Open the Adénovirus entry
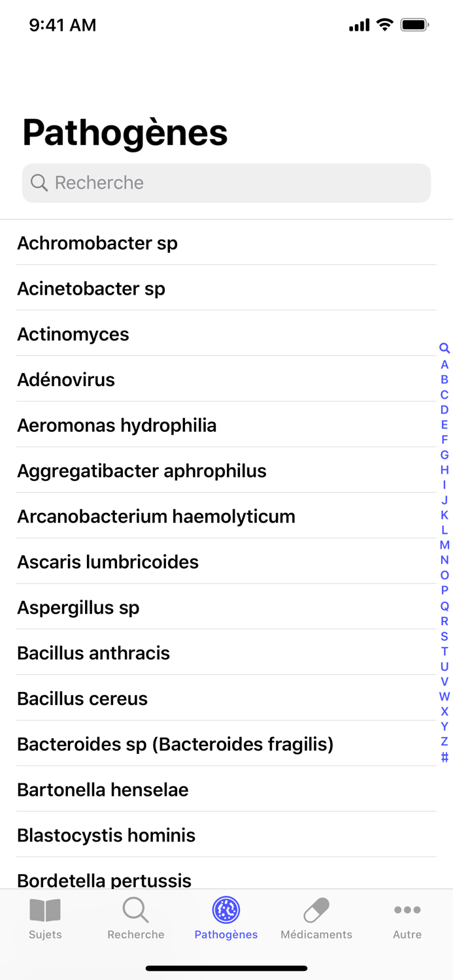 click(x=65, y=380)
